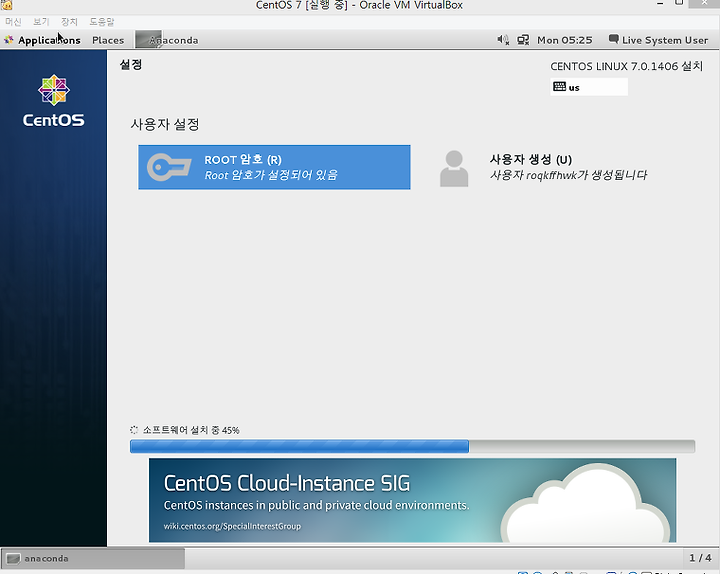Click the user silhouette icon
The width and height of the screenshot is (720, 574).
click(454, 169)
